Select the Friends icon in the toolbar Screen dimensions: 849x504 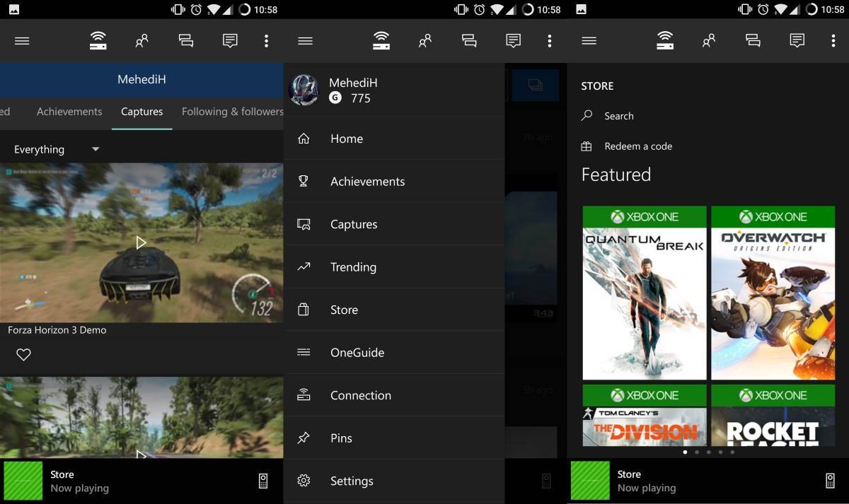(x=141, y=40)
